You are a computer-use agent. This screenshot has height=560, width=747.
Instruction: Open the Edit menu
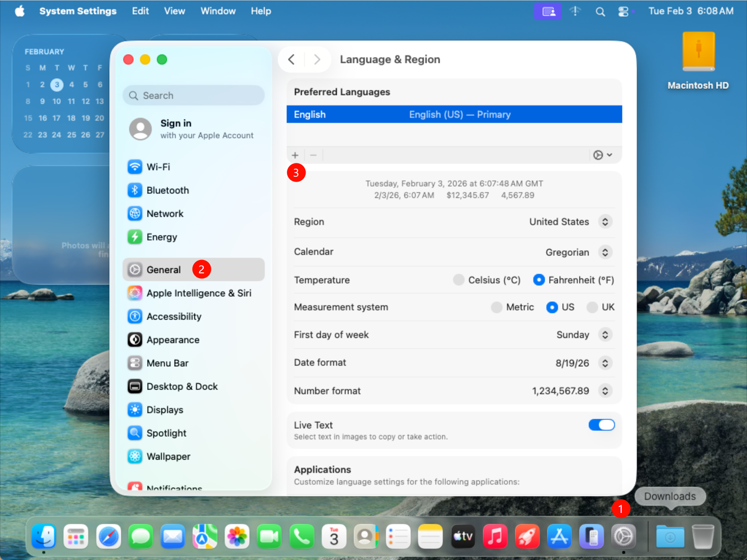(140, 11)
